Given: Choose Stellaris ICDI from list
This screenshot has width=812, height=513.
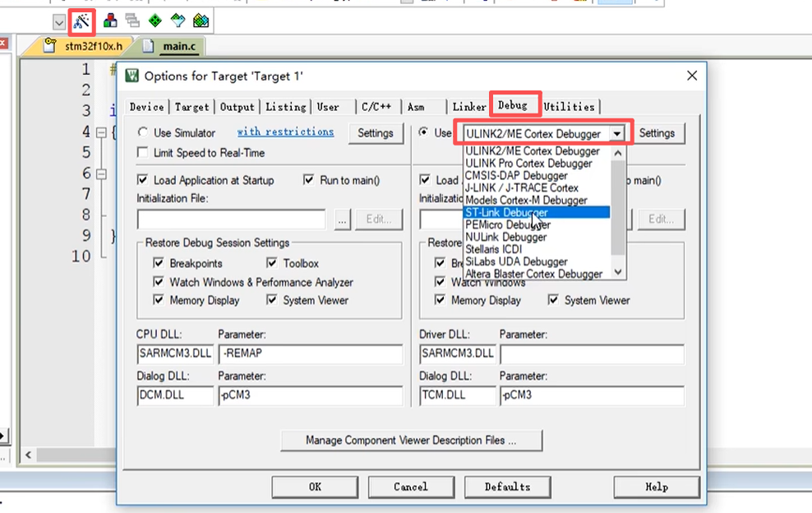Looking at the screenshot, I should 537,249.
